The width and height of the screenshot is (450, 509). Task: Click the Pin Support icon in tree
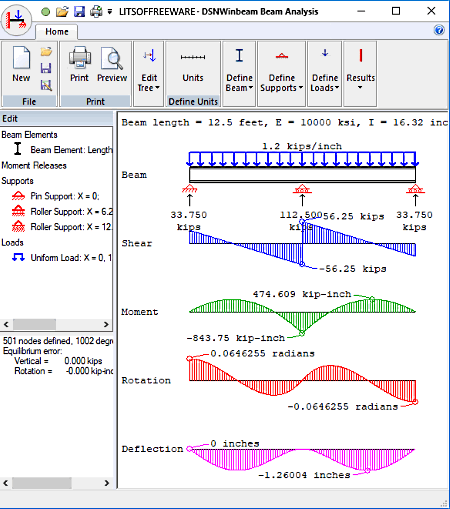coord(18,195)
